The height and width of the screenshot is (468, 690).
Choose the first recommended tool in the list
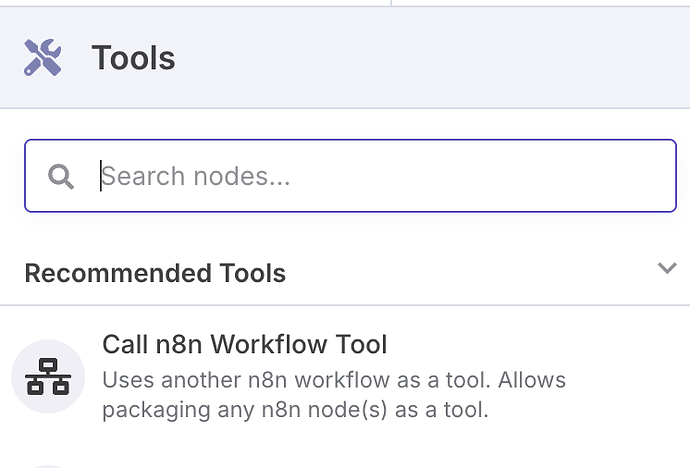click(x=345, y=377)
